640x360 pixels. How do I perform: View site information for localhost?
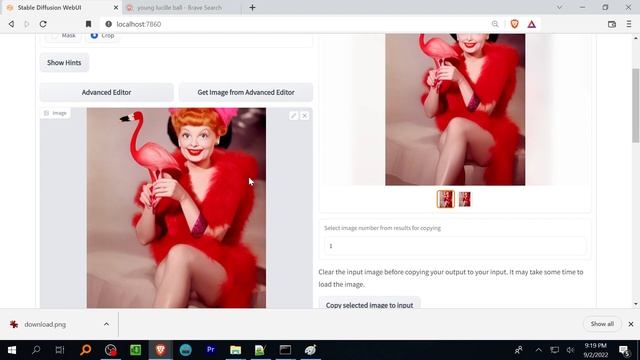click(x=109, y=24)
